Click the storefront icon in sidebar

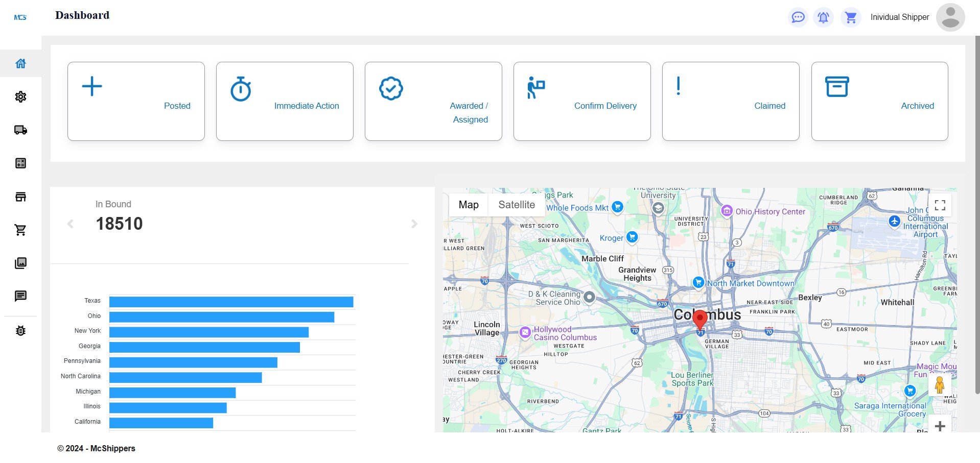coord(20,197)
